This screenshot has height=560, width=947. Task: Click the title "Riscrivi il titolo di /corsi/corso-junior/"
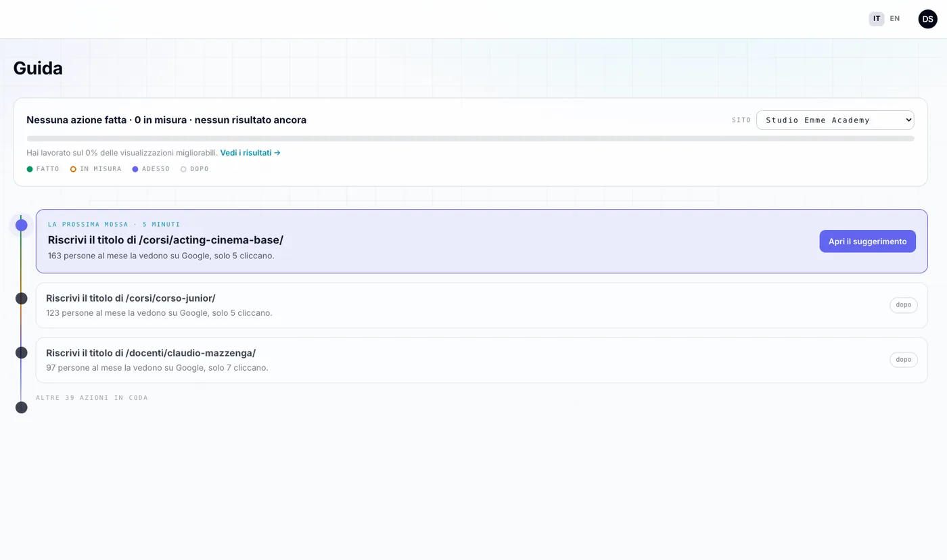tap(131, 298)
